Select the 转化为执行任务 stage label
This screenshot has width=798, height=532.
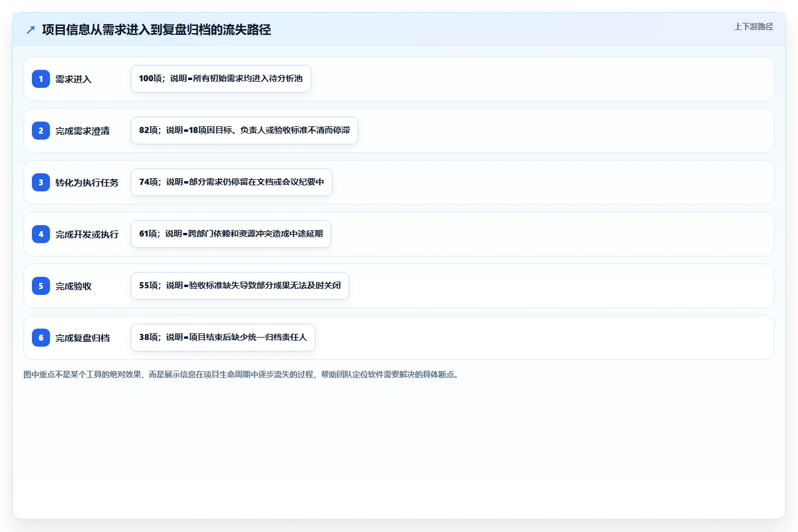click(x=87, y=182)
